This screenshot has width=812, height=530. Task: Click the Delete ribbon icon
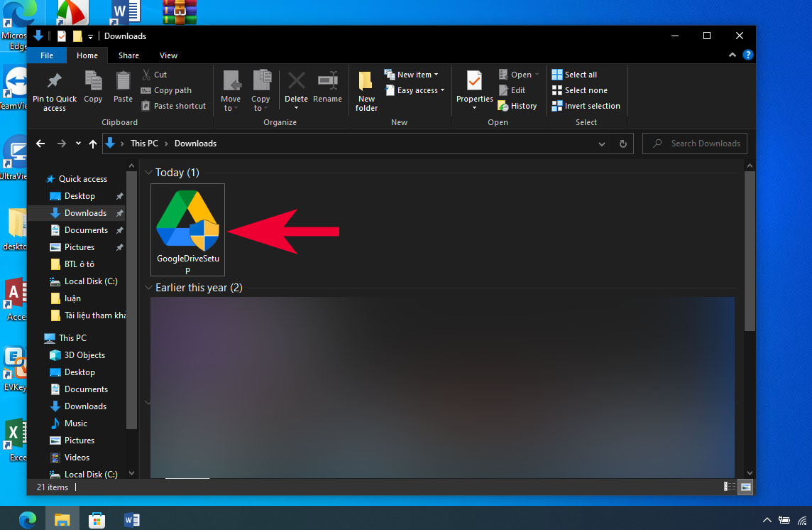point(296,81)
